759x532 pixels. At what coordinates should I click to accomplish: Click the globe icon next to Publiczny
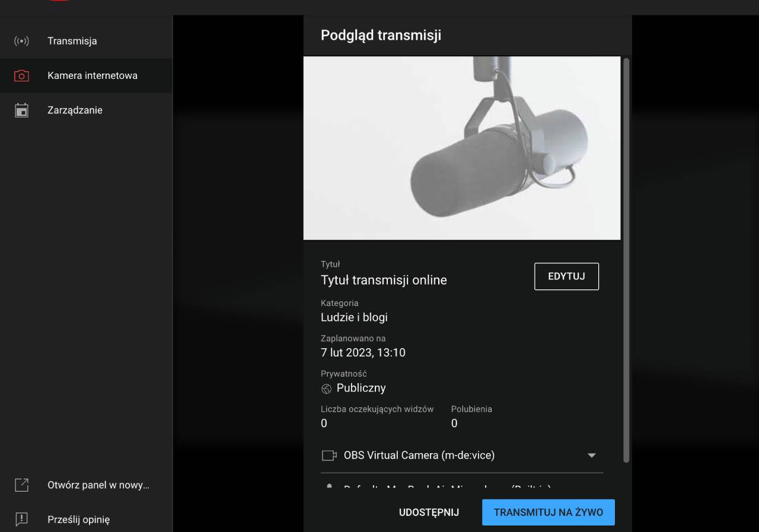pyautogui.click(x=326, y=388)
